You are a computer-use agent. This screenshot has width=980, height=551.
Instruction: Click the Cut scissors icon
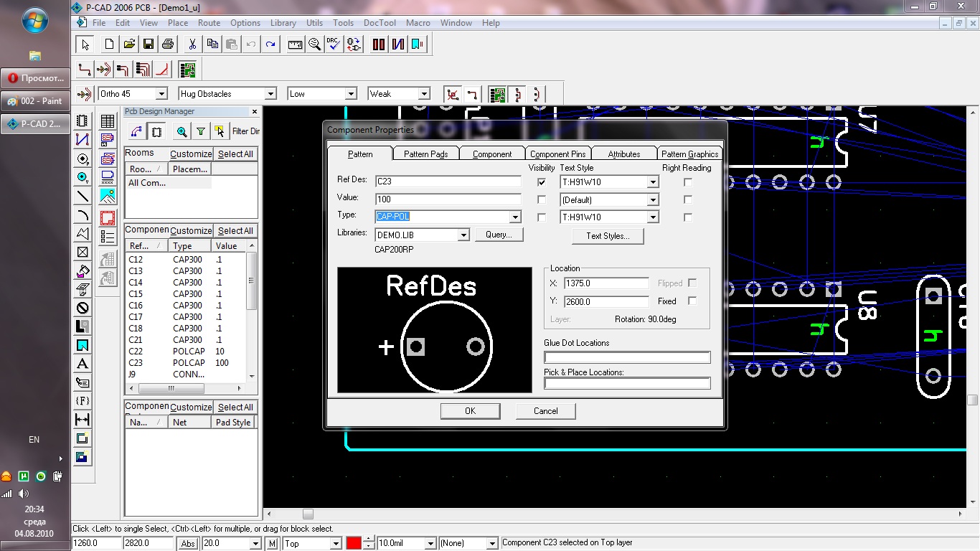pos(192,44)
